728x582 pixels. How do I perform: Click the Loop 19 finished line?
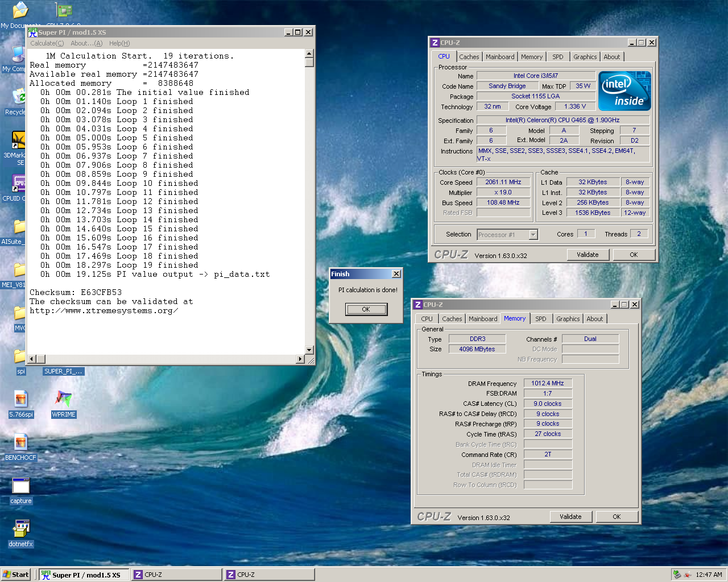pos(119,265)
